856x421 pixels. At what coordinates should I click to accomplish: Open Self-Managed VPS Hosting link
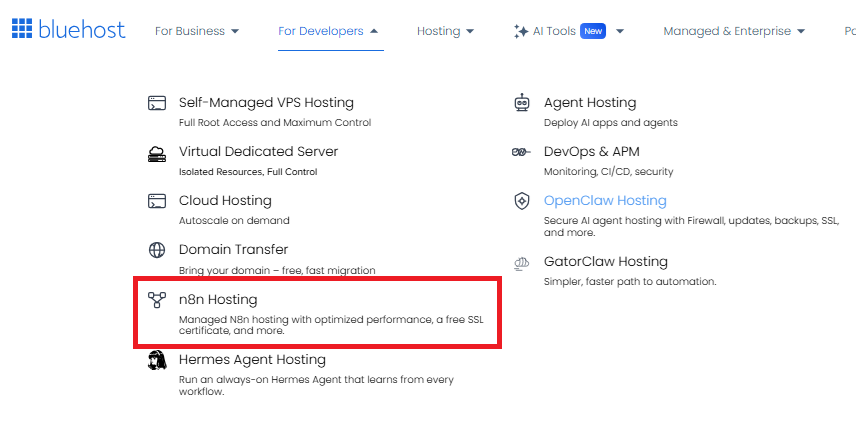tap(266, 103)
